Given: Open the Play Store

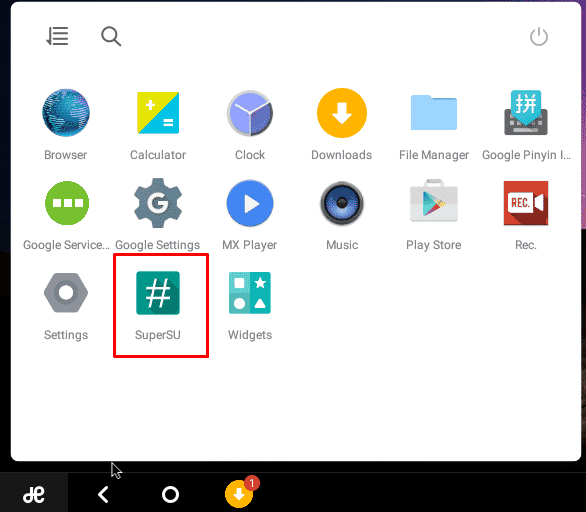Looking at the screenshot, I should point(434,201).
